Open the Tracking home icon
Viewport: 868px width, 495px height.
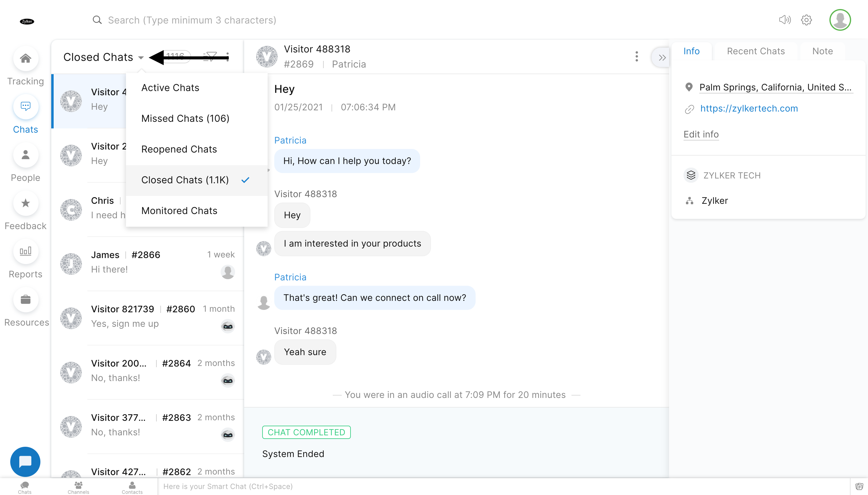(26, 59)
